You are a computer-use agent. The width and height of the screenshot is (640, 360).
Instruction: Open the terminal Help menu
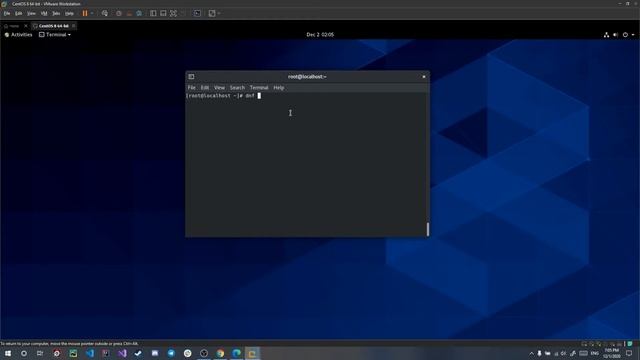tap(279, 88)
